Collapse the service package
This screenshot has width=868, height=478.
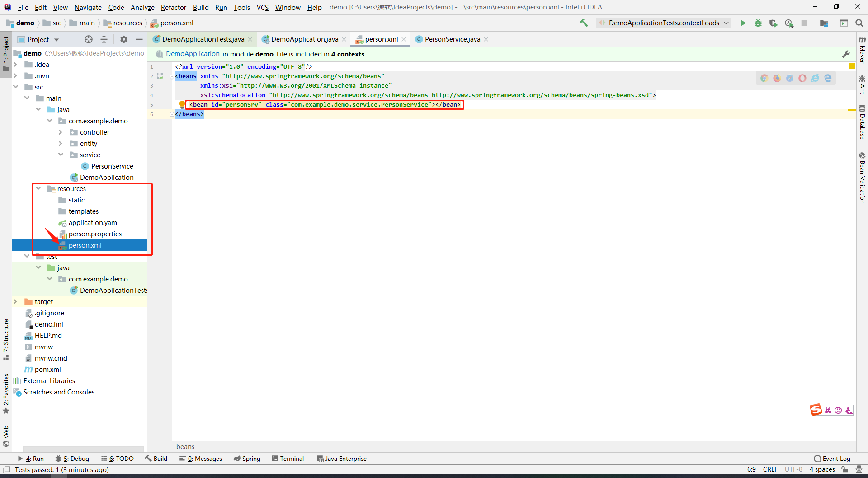[61, 155]
